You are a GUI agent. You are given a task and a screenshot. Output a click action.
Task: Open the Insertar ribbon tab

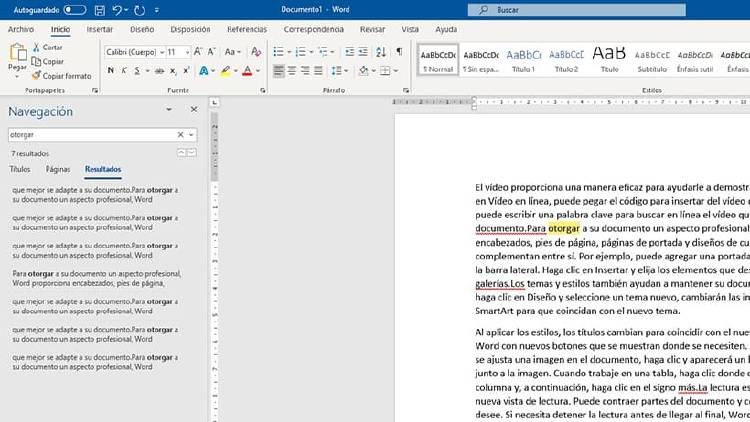tap(99, 30)
